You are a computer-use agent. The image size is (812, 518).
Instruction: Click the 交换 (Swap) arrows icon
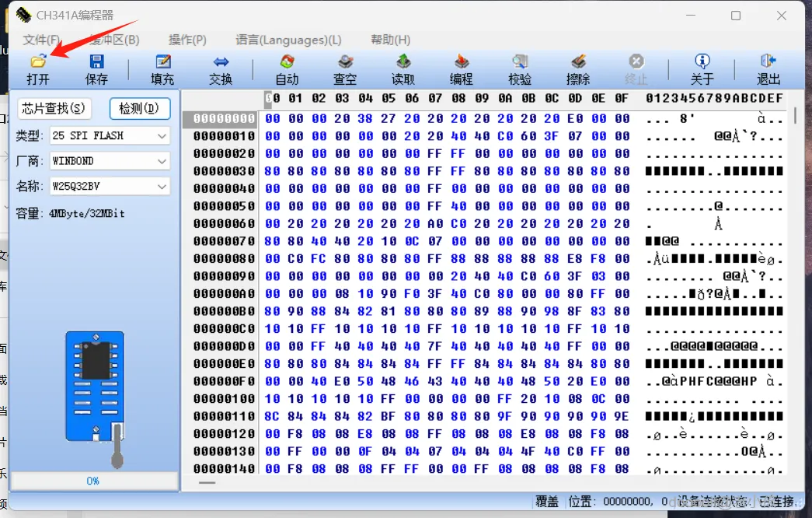point(221,62)
